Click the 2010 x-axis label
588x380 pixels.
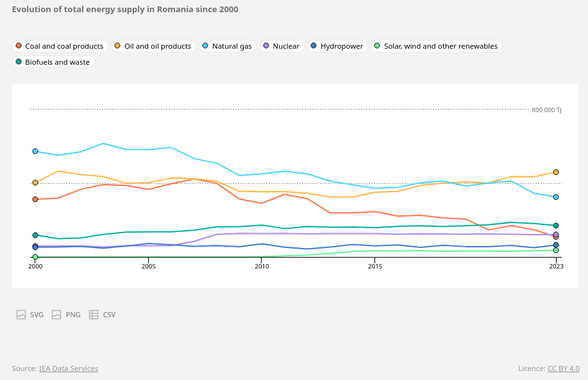point(261,266)
